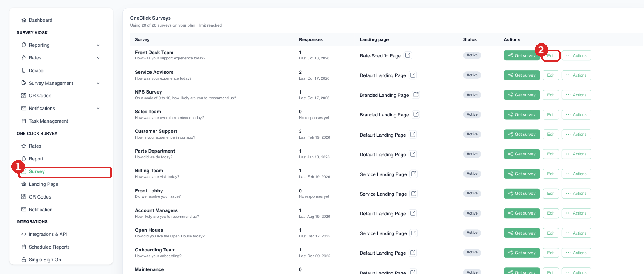Click the Survey Kiosk QR Codes icon
Viewport: 644px width, 274px height.
pos(24,96)
